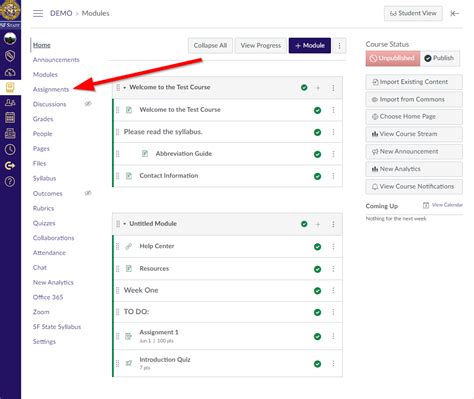474x399 pixels.
Task: Collapse the Welcome to the Test Course module
Action: (125, 88)
